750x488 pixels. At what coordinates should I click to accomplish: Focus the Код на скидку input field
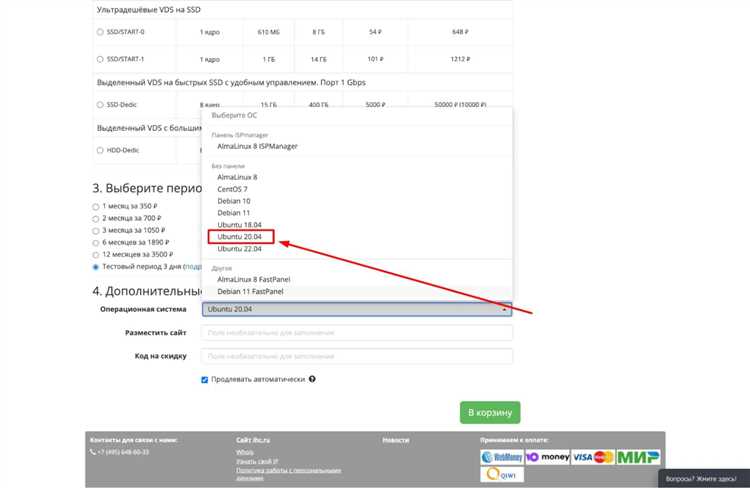point(357,356)
